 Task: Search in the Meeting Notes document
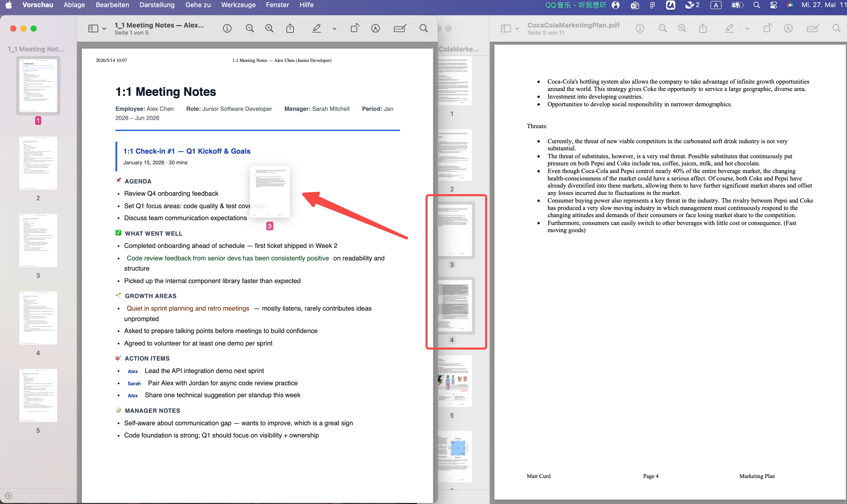coord(423,28)
